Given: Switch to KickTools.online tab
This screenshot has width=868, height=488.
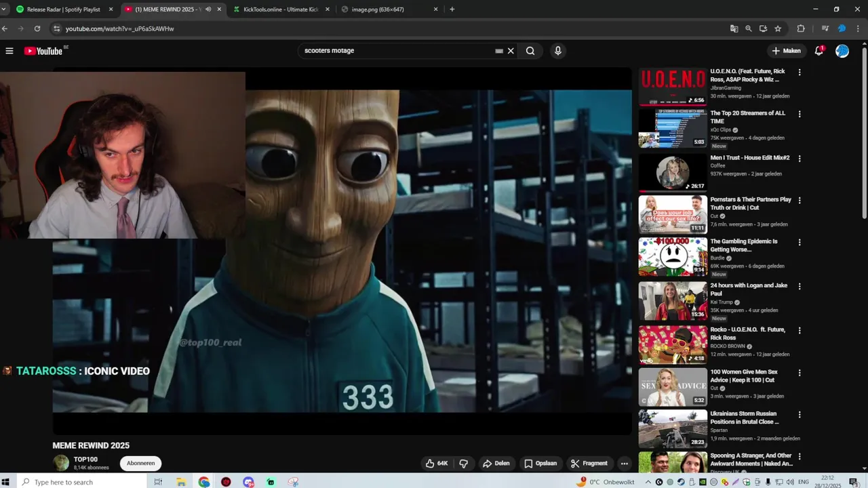Looking at the screenshot, I should [281, 9].
